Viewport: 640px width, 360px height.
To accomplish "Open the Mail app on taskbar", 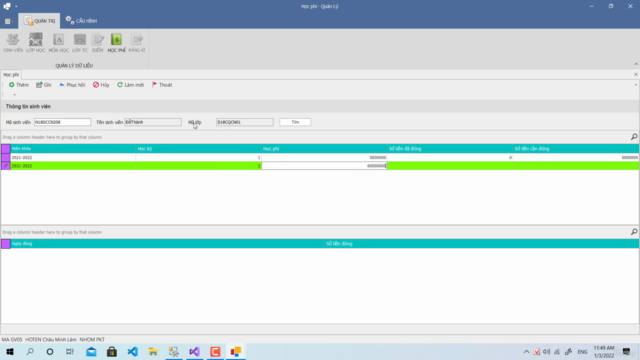I will click(91, 352).
